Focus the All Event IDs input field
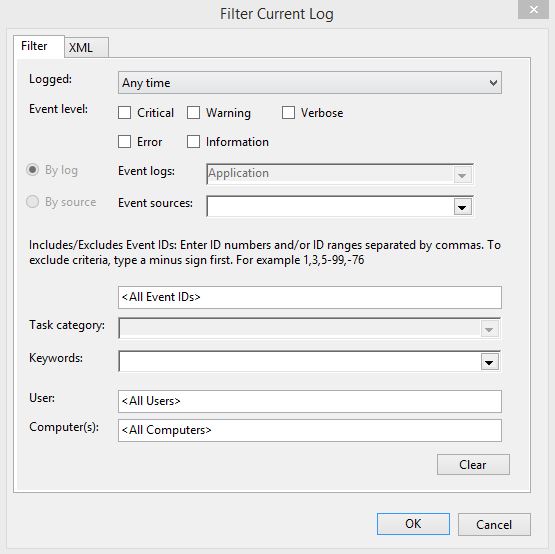The height and width of the screenshot is (554, 555). pyautogui.click(x=310, y=297)
